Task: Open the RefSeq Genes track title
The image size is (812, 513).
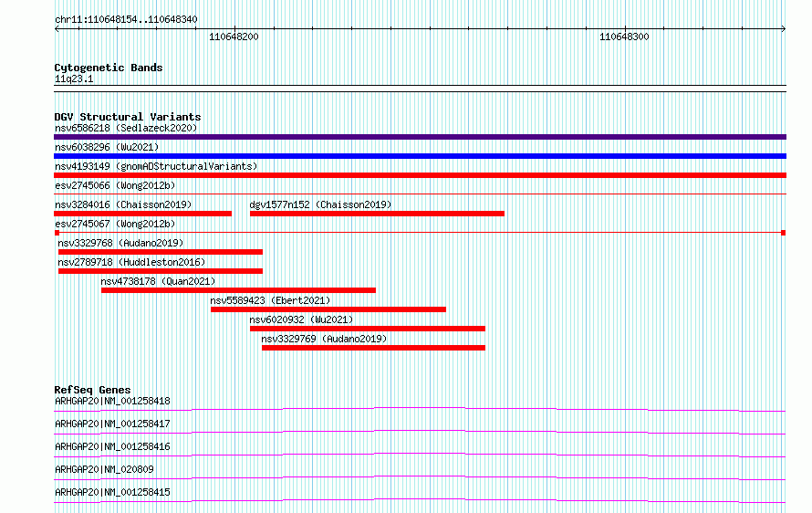Action: 93,390
